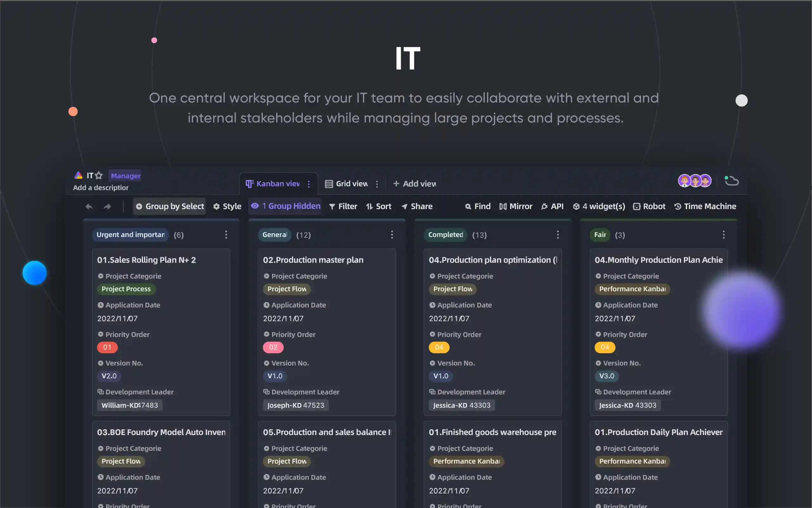
Task: Open Time Machine history
Action: [705, 206]
